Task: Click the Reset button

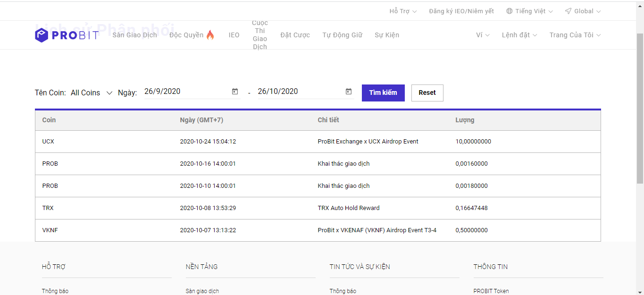Action: tap(427, 93)
